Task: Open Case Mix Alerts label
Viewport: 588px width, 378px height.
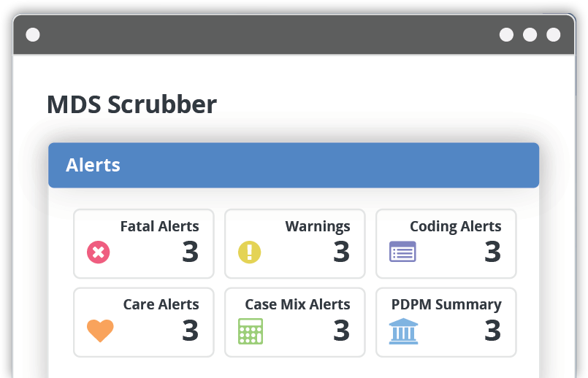Action: pos(298,304)
